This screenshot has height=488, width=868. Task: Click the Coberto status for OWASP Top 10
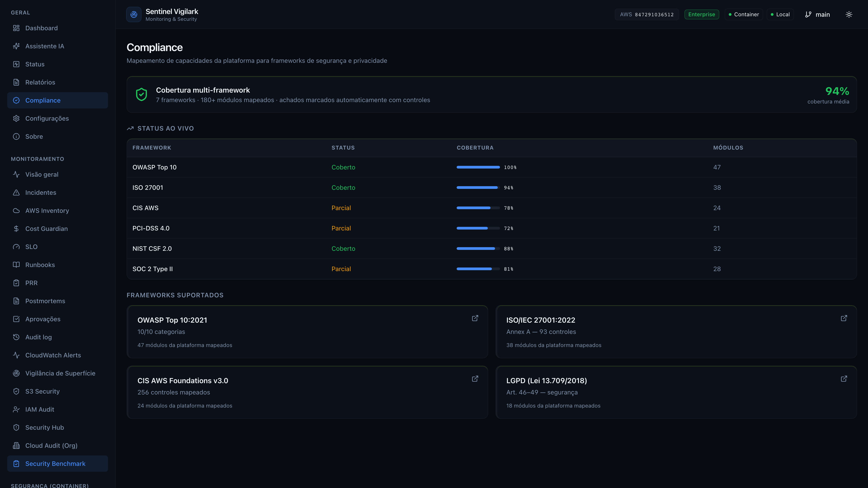[343, 167]
